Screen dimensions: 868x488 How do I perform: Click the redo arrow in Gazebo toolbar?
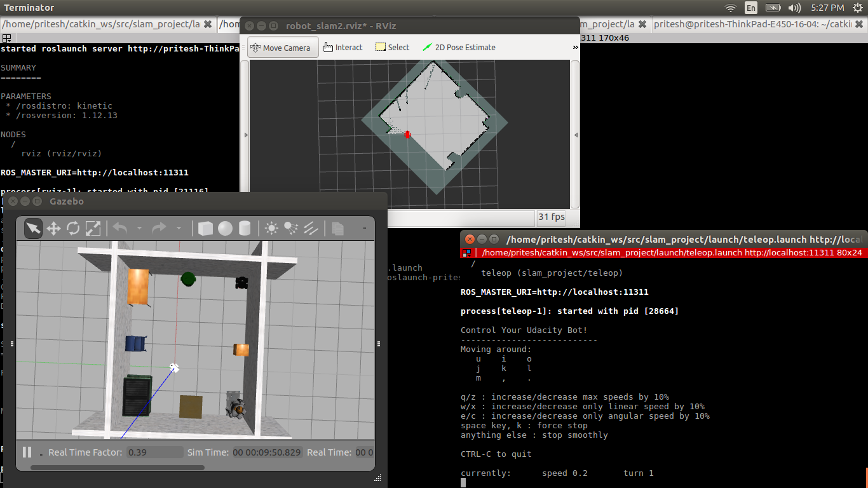pos(159,228)
